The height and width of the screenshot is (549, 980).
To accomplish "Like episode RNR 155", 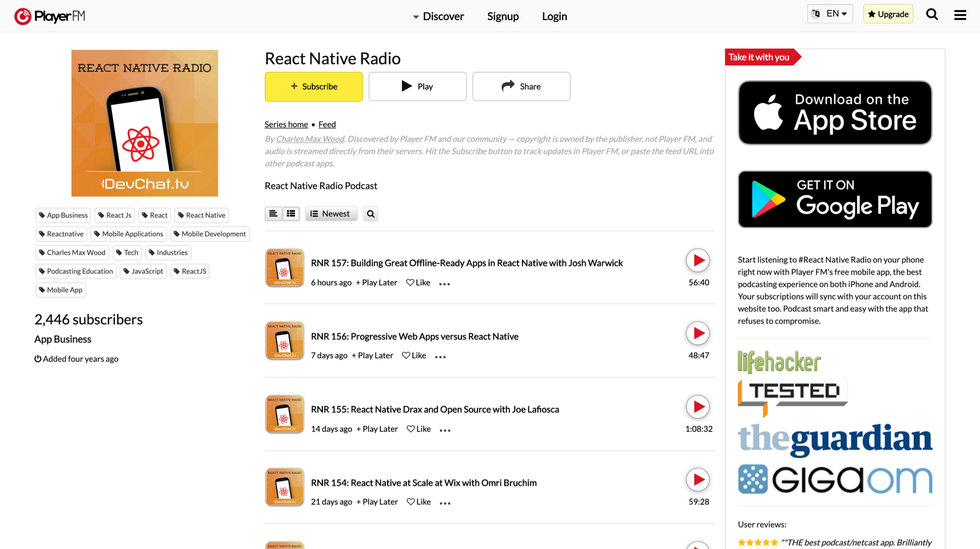I will click(419, 429).
